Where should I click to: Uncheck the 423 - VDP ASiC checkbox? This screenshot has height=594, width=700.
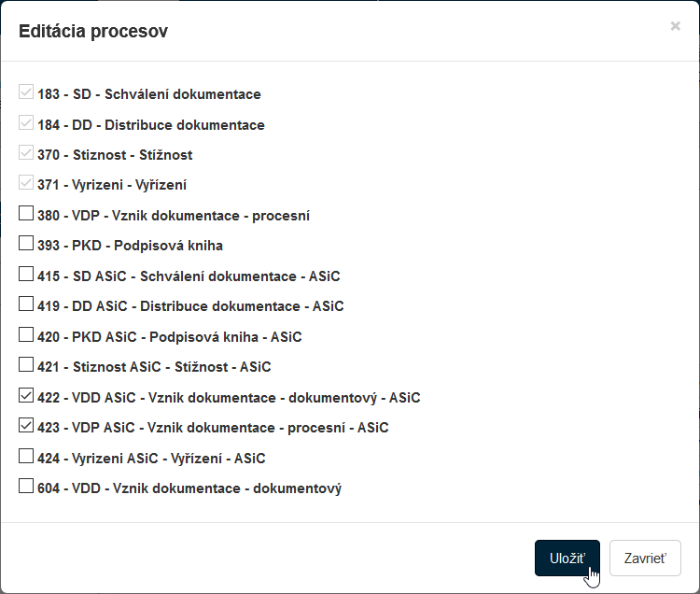(26, 427)
